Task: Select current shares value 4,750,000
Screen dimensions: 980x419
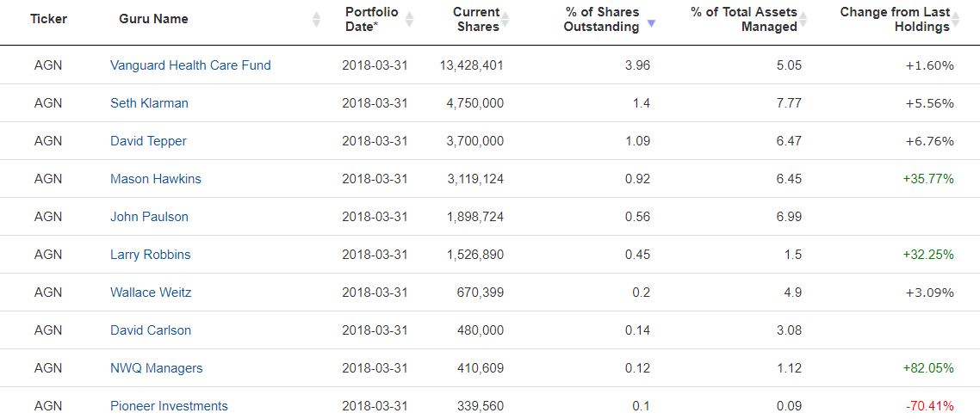Action: 475,103
